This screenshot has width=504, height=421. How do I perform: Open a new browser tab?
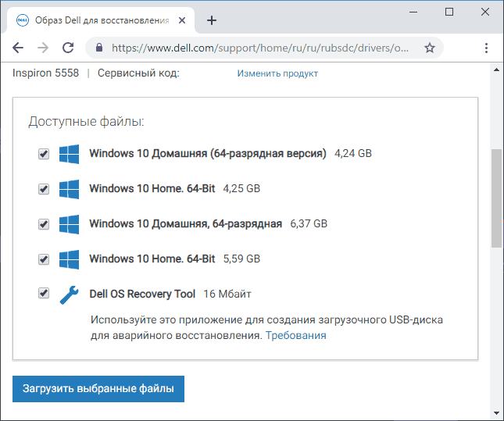click(x=212, y=20)
